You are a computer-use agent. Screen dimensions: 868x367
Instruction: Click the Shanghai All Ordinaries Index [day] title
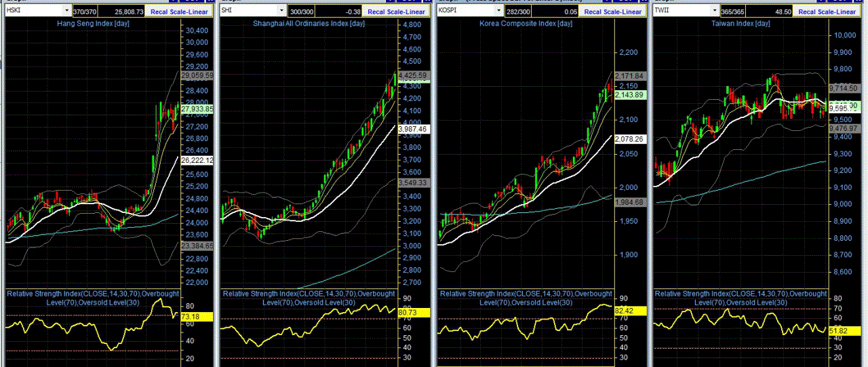pyautogui.click(x=309, y=24)
